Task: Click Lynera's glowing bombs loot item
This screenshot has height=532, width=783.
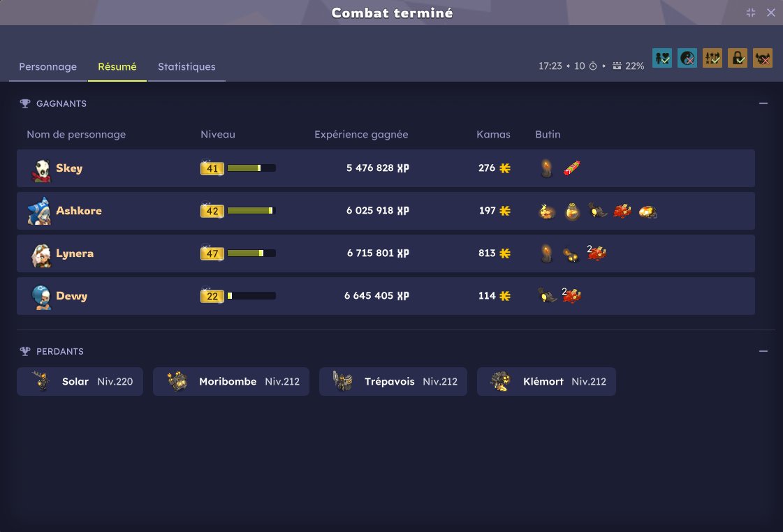Action: point(571,255)
